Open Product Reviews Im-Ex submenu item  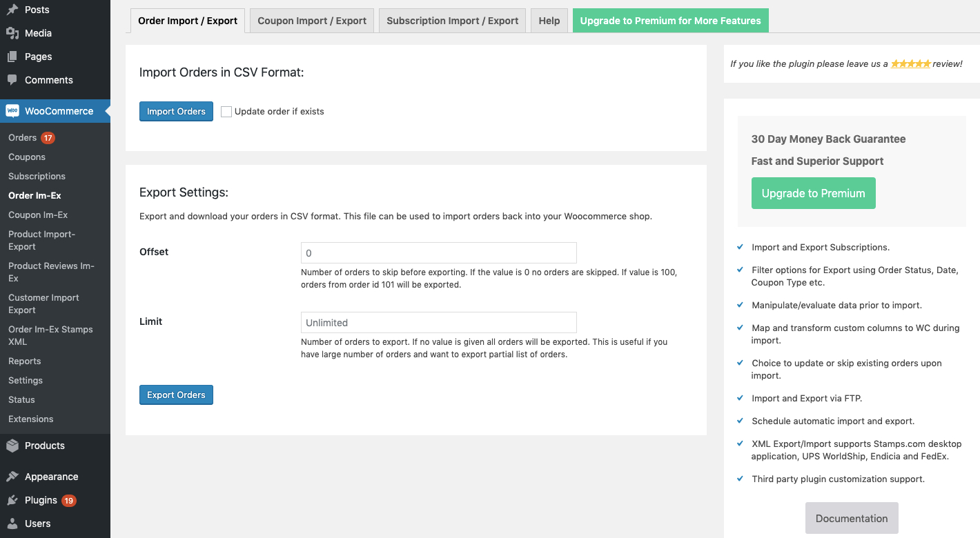point(51,272)
